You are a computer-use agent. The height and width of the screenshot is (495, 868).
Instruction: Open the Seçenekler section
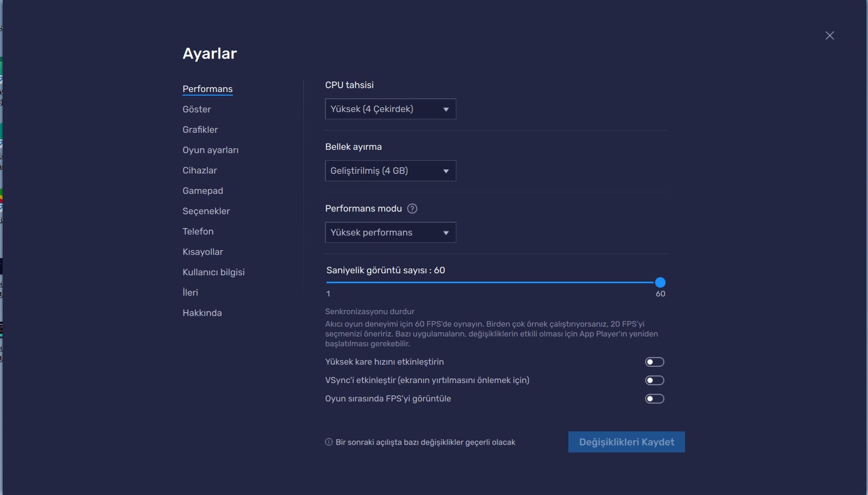[206, 211]
